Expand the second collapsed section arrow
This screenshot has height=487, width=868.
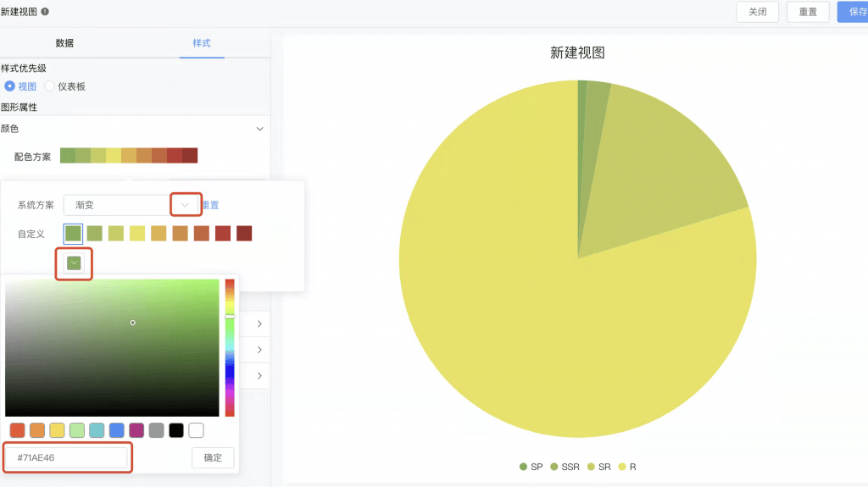click(x=259, y=350)
